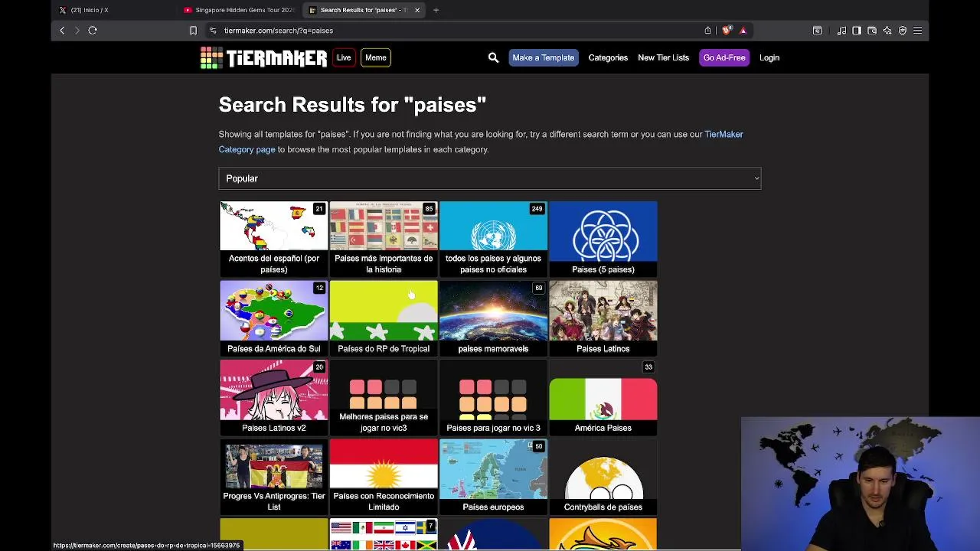Switch to Singapore Hidden Gems tab
This screenshot has height=551, width=980.
point(239,10)
